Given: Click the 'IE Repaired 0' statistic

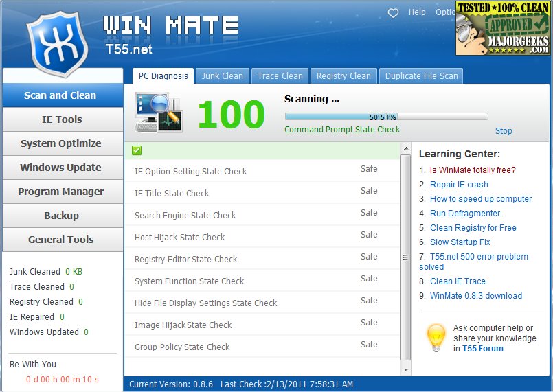Looking at the screenshot, I should 37,317.
